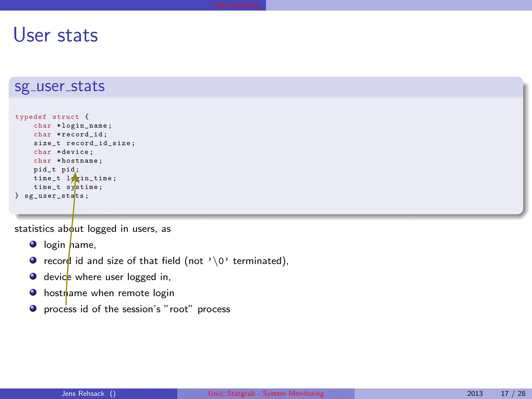Click the 'char *login_name;' code line

point(73,126)
